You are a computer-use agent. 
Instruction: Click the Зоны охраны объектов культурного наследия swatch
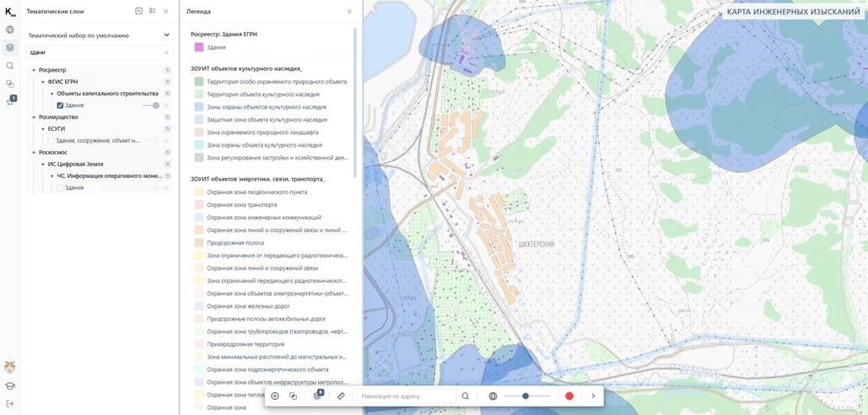tap(199, 107)
